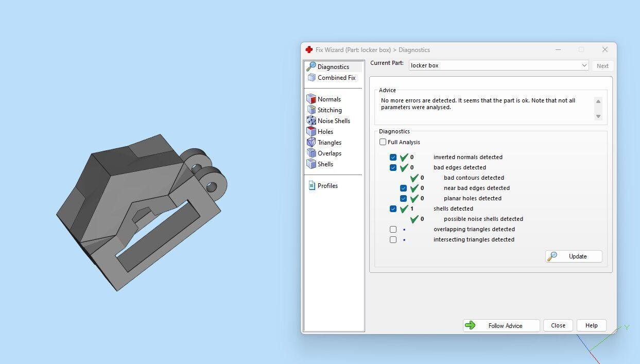Click 'inverted normals detected' label
The image size is (640, 364).
pos(468,157)
